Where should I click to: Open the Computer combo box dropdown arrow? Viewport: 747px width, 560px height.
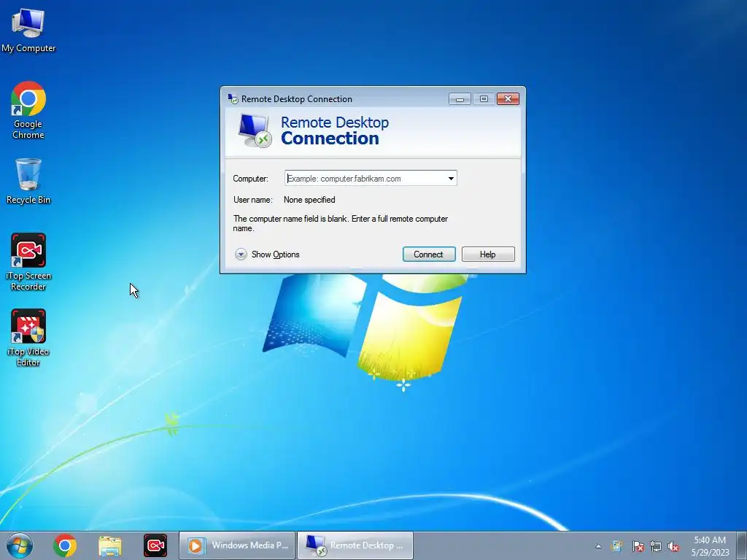pyautogui.click(x=451, y=179)
